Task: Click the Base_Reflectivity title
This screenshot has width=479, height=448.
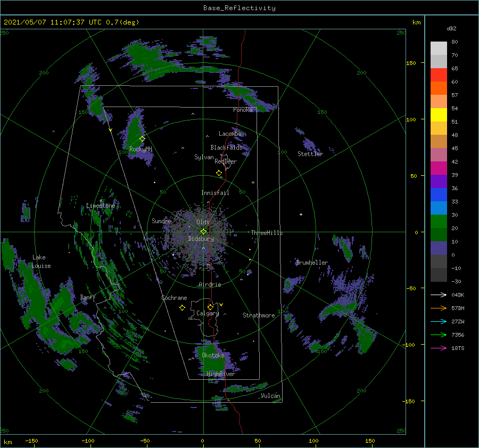Action: (240, 8)
